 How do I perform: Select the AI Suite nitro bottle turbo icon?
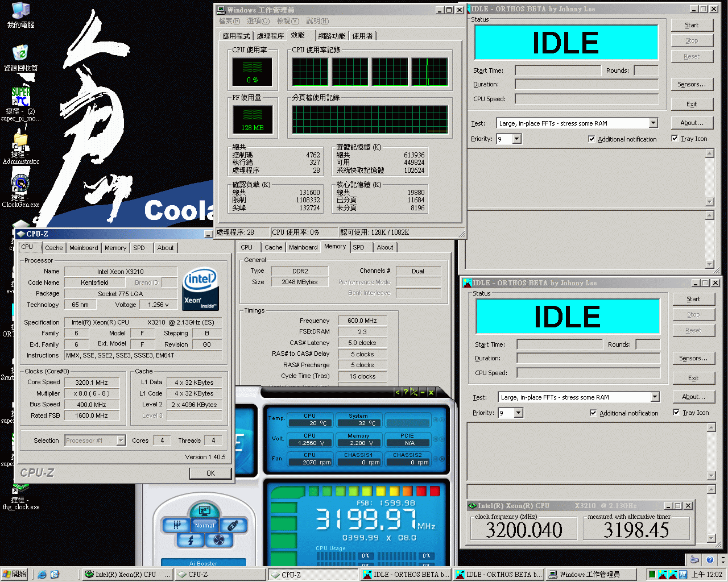(x=232, y=526)
